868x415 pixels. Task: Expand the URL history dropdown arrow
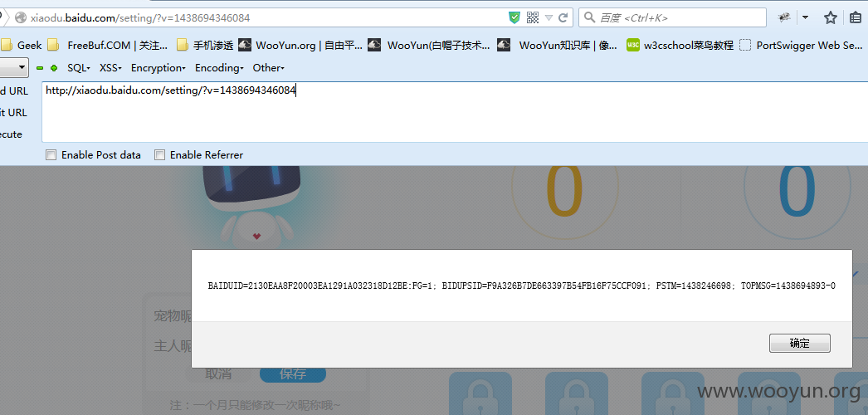549,17
